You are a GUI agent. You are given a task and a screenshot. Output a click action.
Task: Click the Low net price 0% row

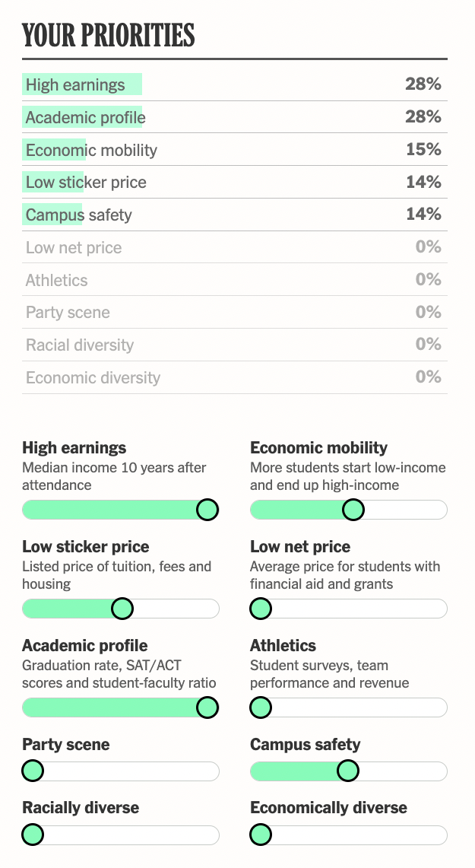coord(234,248)
